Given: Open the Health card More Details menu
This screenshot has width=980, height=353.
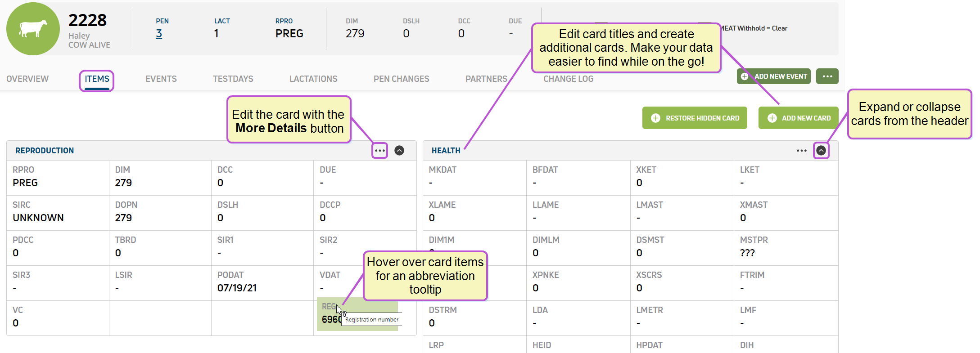Looking at the screenshot, I should tap(801, 151).
